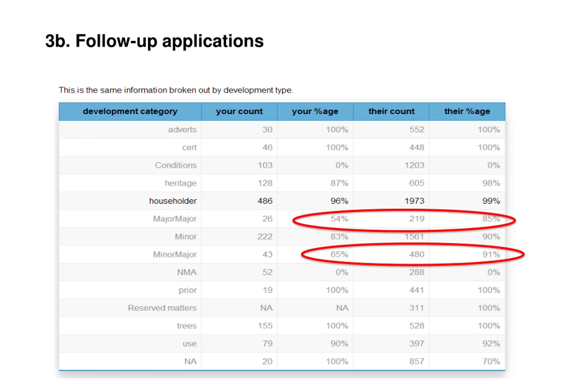Viewport: 567px width, 392px height.
Task: Click the heading '3b. Follow-up applications'
Action: [x=154, y=41]
